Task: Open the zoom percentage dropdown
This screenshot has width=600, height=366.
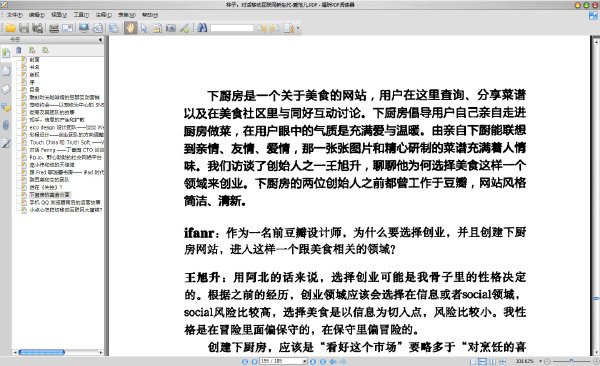Action: 540,361
